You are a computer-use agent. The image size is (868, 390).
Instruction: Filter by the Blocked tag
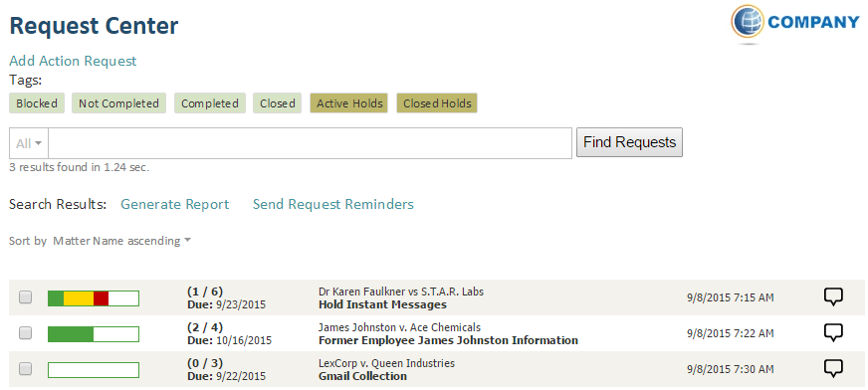click(37, 103)
